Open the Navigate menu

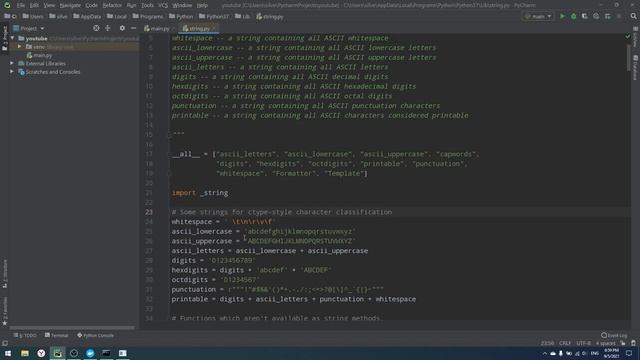70,5
